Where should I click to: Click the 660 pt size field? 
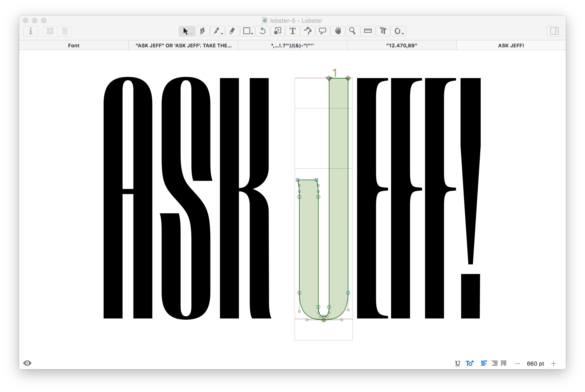coord(535,364)
